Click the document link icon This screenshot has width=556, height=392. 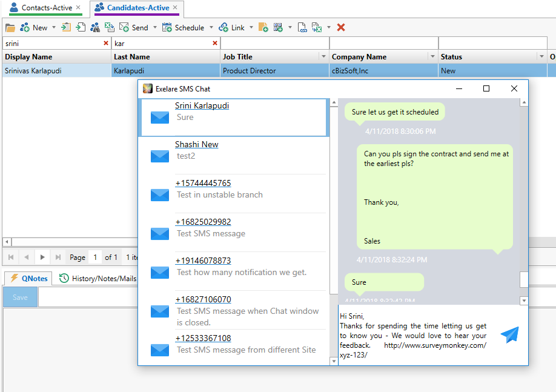point(302,28)
